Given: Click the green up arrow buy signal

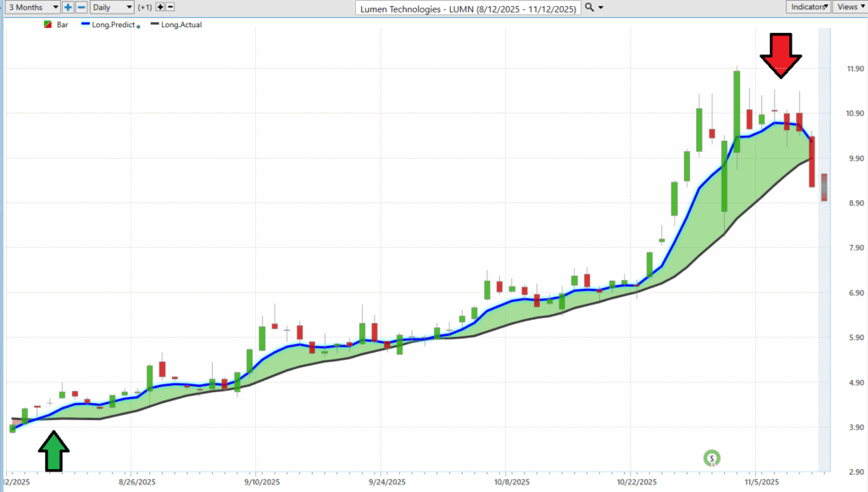Looking at the screenshot, I should (54, 450).
